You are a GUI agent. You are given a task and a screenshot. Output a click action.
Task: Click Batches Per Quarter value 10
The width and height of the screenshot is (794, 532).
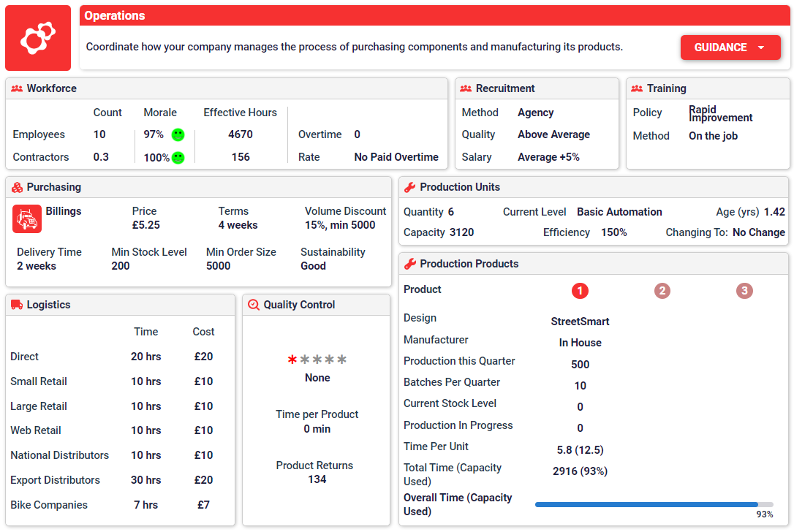(580, 386)
